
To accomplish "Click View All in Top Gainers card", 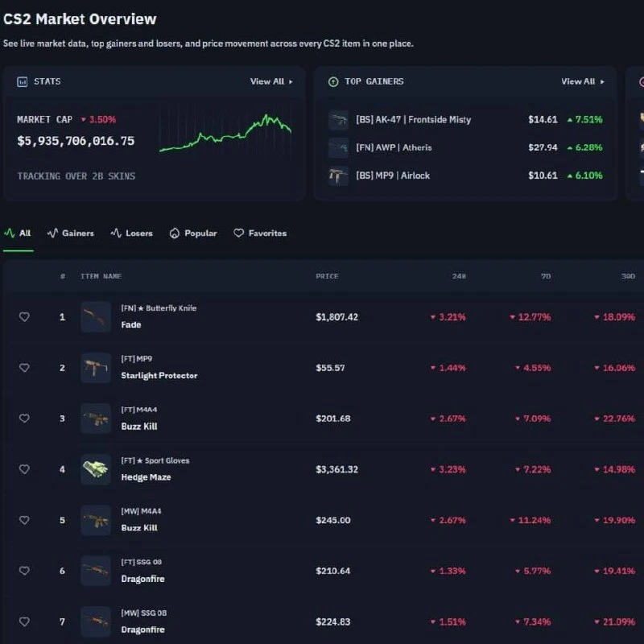I will click(583, 81).
